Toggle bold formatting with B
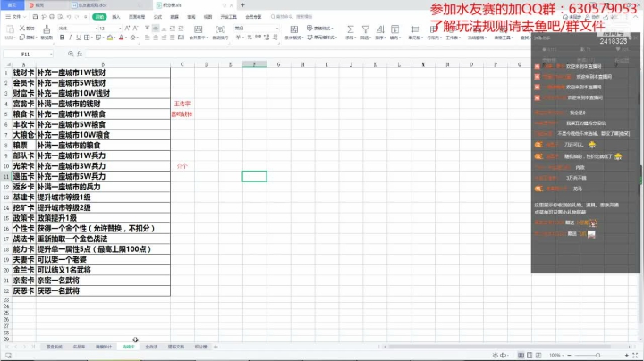Viewport: 644px width, 361px height. coord(62,38)
